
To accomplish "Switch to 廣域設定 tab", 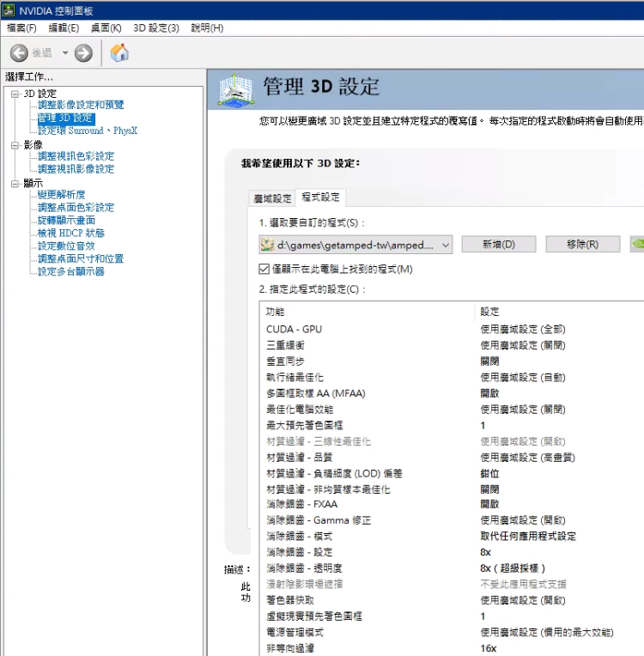I will pos(272,198).
